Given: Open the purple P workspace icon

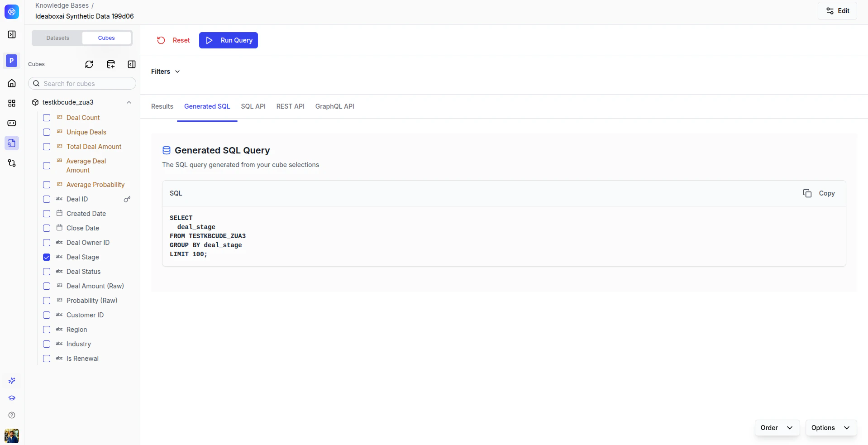Looking at the screenshot, I should [12, 60].
